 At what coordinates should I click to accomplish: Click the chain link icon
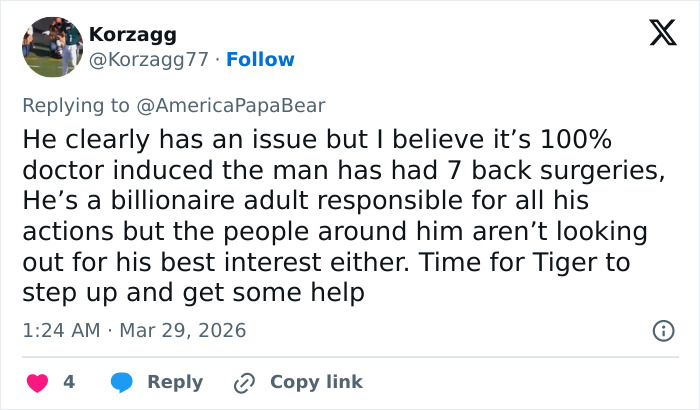click(243, 382)
